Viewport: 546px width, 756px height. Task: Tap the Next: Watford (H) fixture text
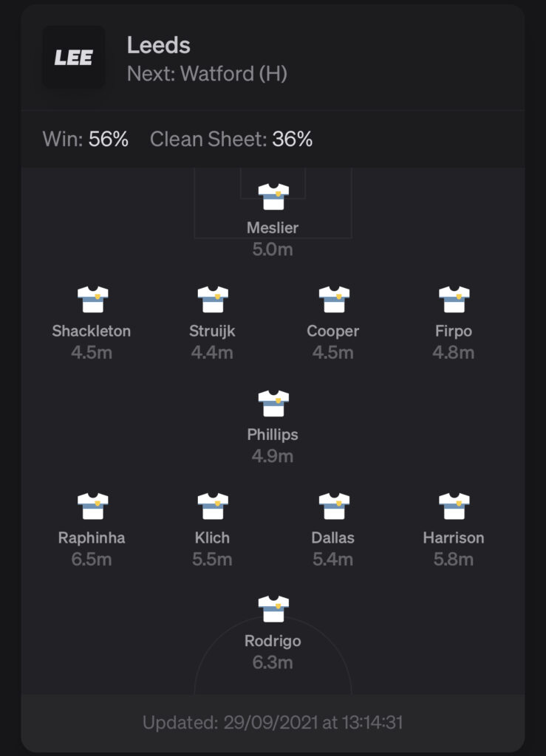point(207,74)
